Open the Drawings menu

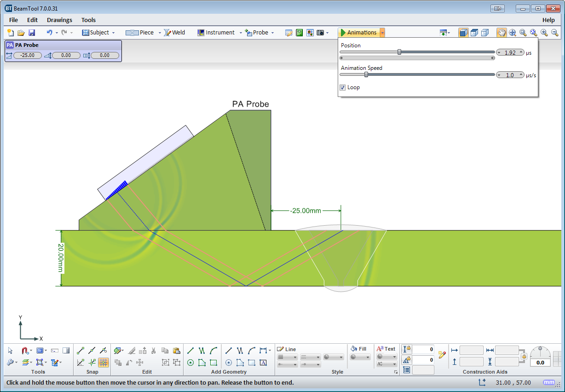[x=59, y=20]
